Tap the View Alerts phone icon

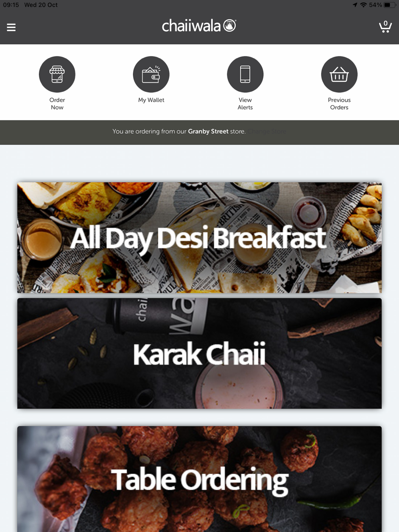coord(245,75)
